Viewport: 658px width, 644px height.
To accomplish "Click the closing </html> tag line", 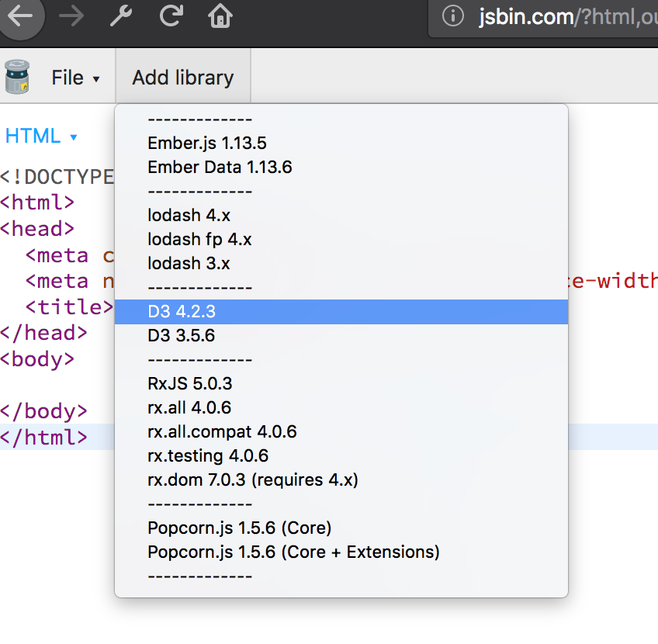I will 43,437.
